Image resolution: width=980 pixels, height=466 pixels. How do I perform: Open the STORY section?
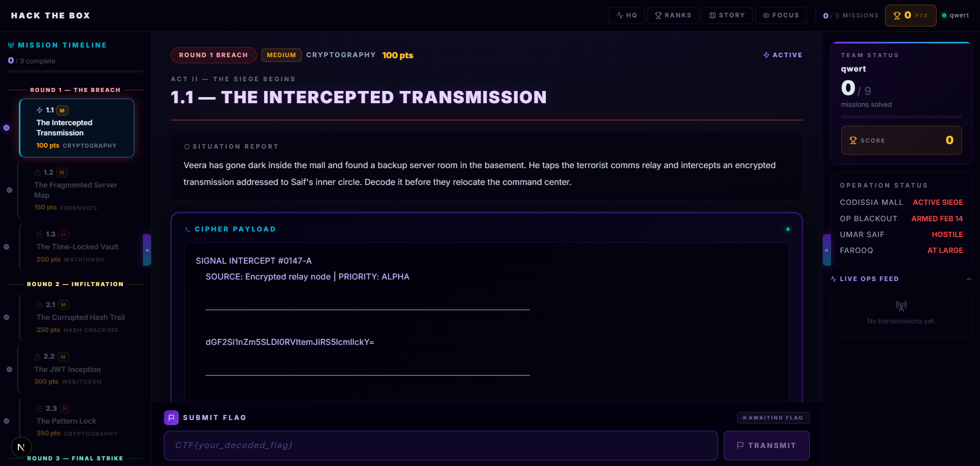[727, 15]
